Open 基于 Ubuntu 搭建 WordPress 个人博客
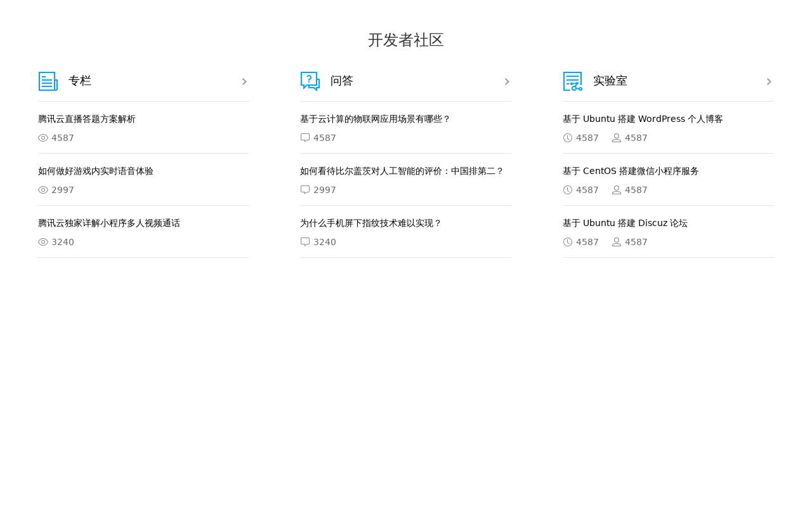Screen dimensions: 812x508 [x=643, y=118]
